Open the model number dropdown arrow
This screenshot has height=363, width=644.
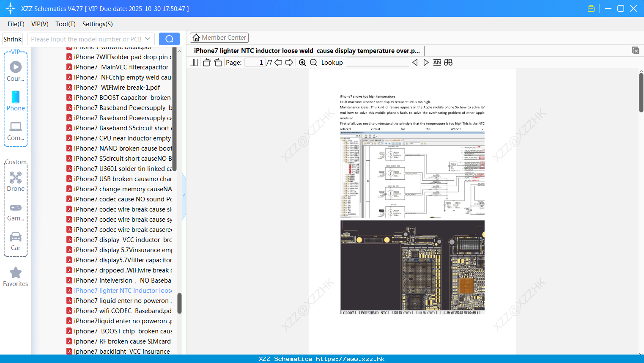148,39
